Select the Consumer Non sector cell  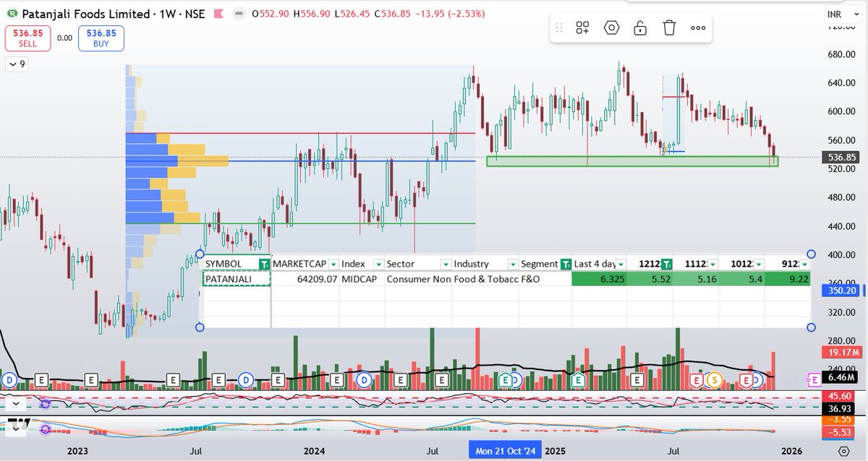418,278
